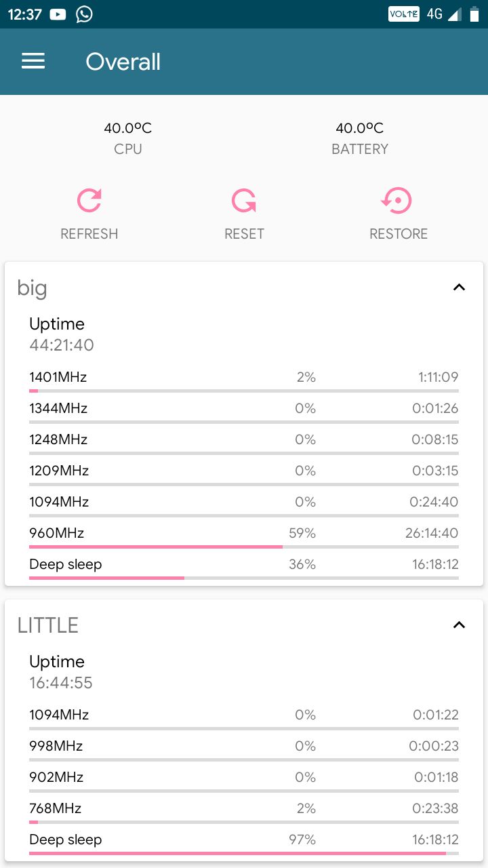Select the REFRESH label
The width and height of the screenshot is (488, 868).
[x=89, y=234]
